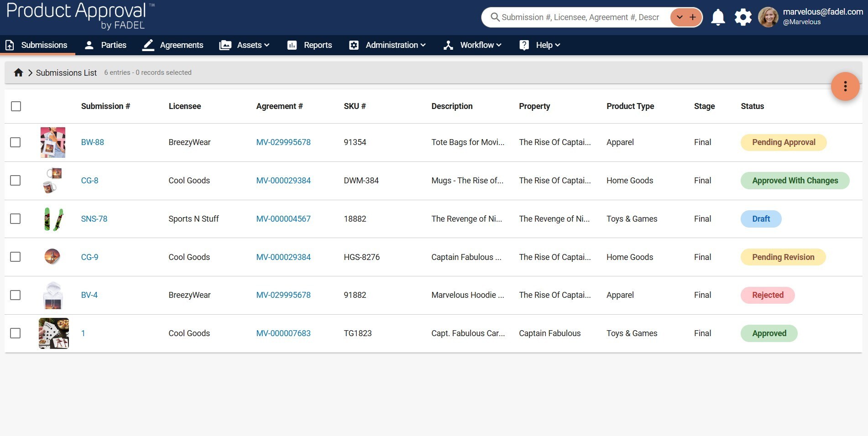This screenshot has height=436, width=868.
Task: Click the user profile avatar
Action: pos(768,17)
